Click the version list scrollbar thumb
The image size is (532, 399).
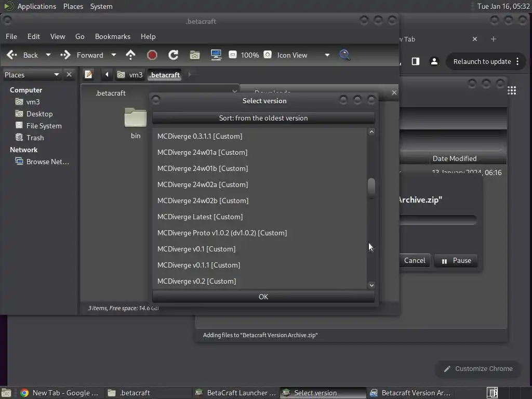coord(371,188)
